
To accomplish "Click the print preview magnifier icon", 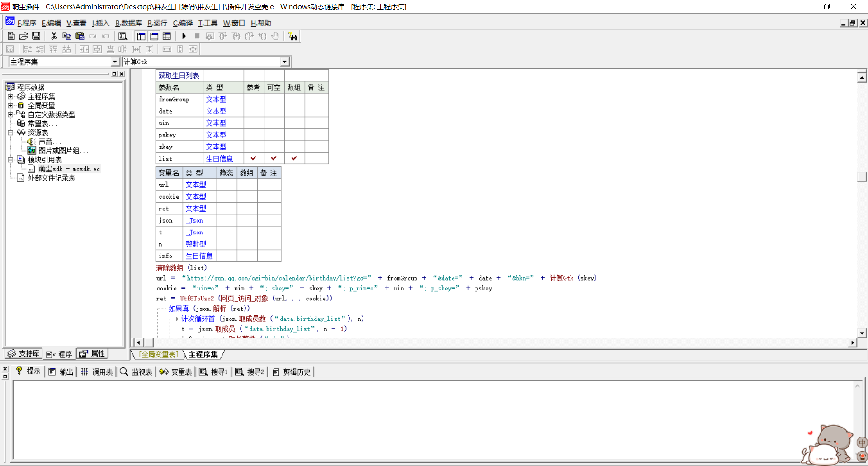I will (123, 36).
